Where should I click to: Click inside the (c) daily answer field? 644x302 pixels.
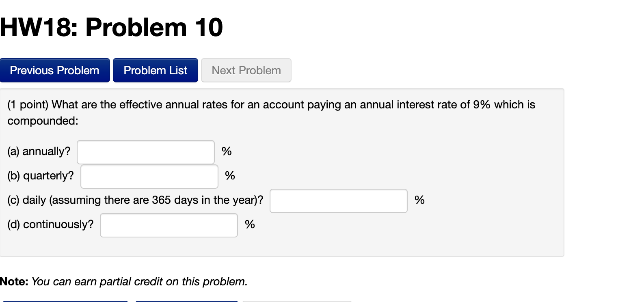coord(338,201)
